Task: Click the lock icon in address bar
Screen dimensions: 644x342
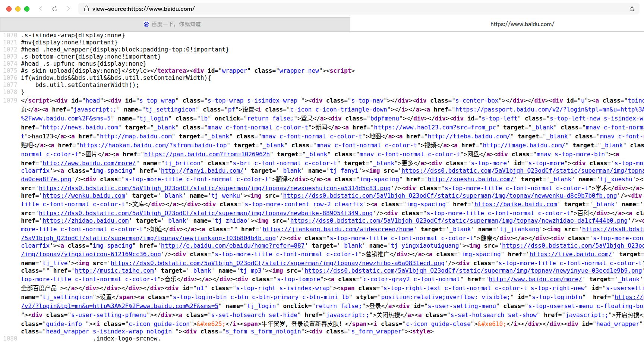Action: (x=86, y=9)
